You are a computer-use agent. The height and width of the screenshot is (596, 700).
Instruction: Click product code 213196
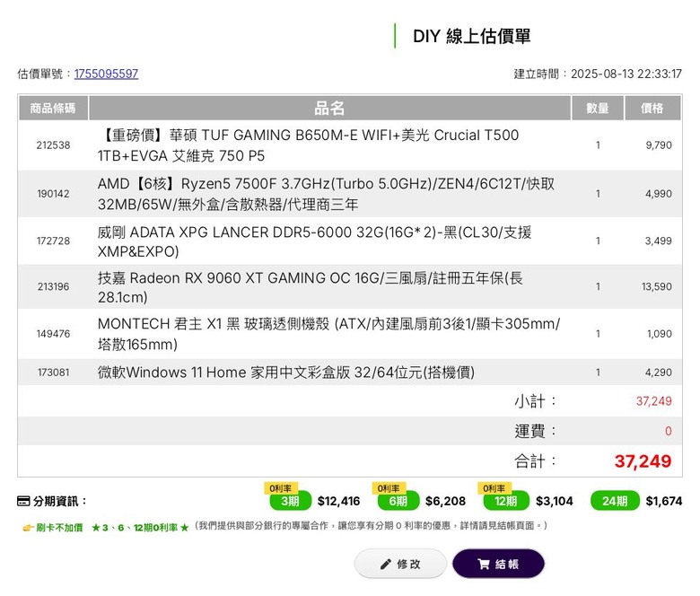pyautogui.click(x=53, y=286)
